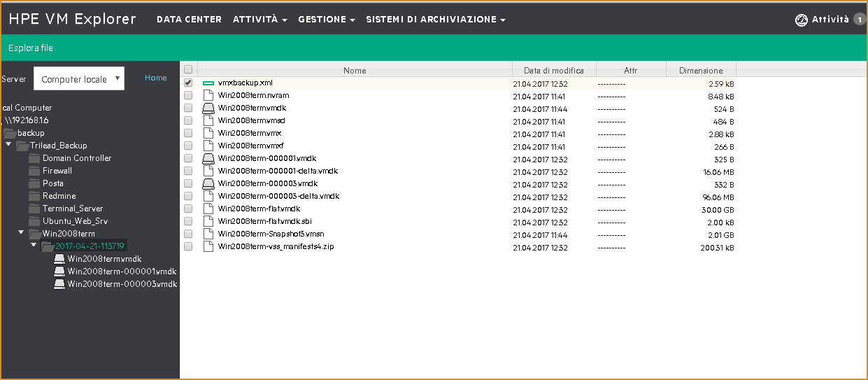Click the Win2008term.vmx file icon
Viewport: 868px width, 380px height.
208,133
